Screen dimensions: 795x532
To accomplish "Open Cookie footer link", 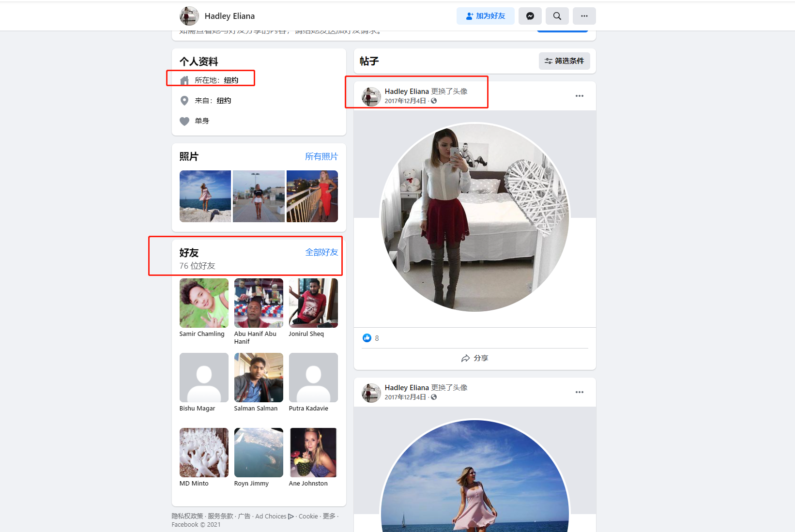I will pyautogui.click(x=308, y=517).
